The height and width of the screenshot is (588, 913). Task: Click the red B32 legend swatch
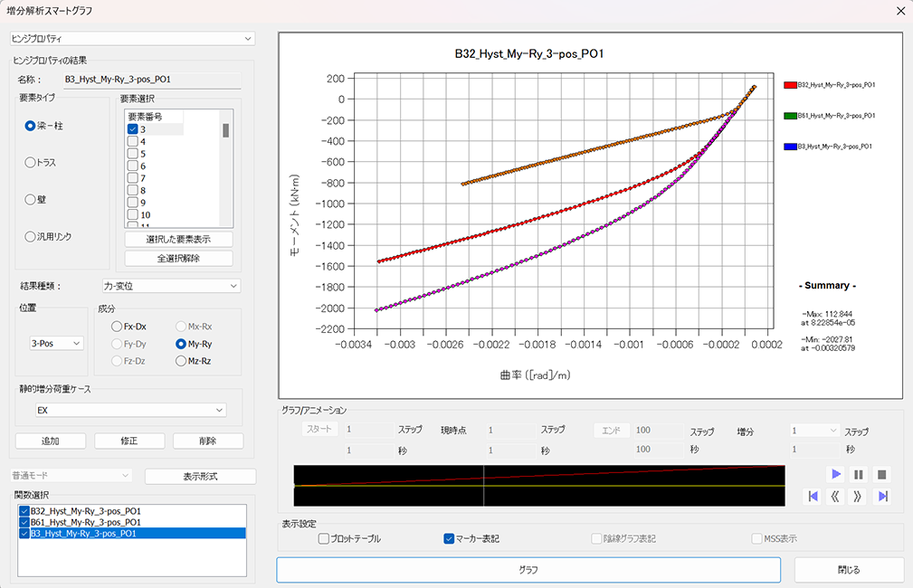click(789, 85)
